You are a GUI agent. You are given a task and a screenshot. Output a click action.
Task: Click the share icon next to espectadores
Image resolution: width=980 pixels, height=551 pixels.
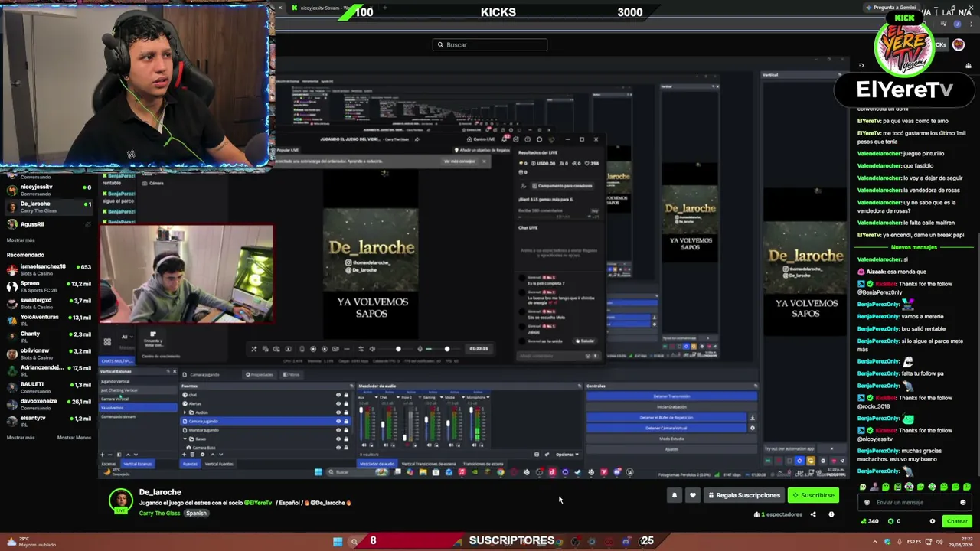(813, 514)
